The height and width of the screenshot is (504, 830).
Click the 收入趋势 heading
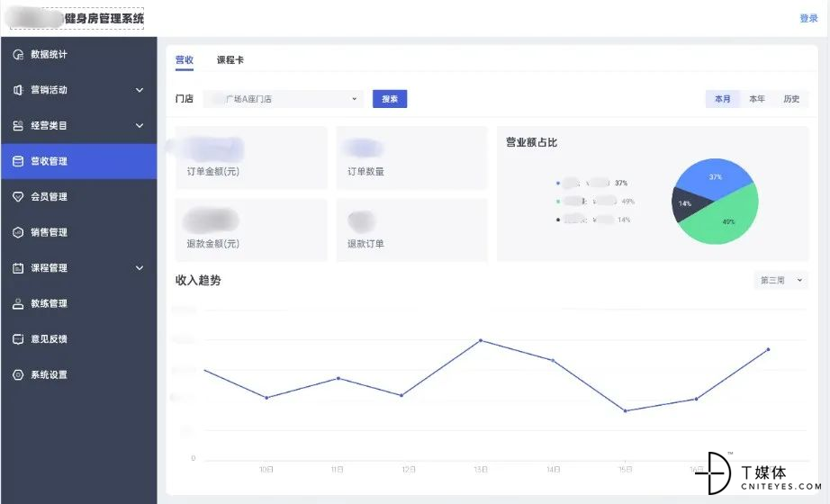click(x=198, y=281)
